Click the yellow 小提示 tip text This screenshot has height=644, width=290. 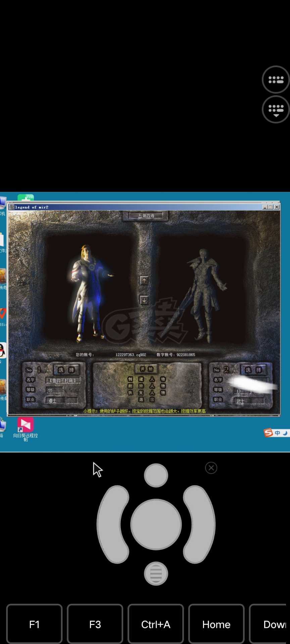point(145,411)
